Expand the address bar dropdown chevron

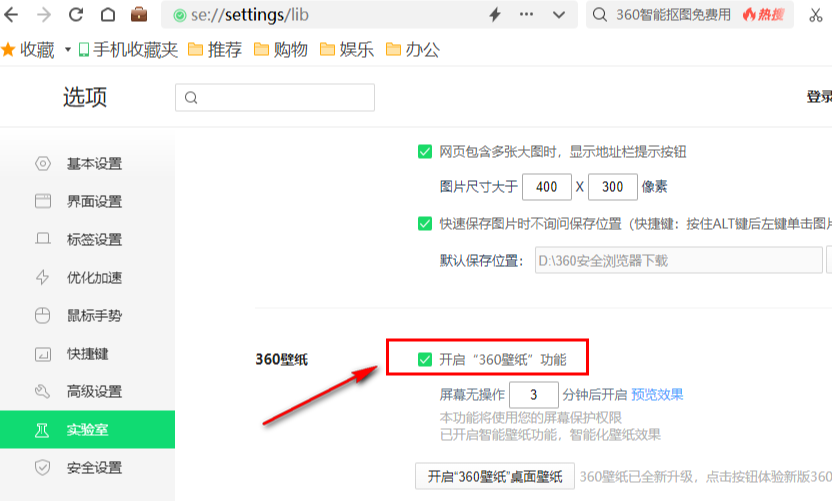tap(559, 15)
